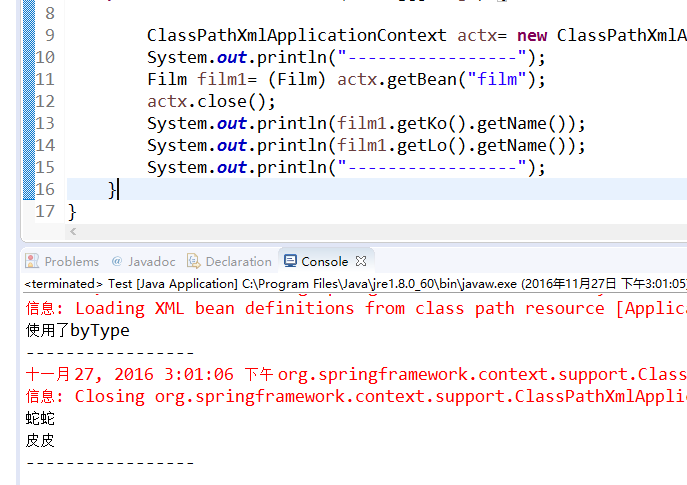Click the Loading XML bean definitions log line
The width and height of the screenshot is (687, 485).
coord(356,308)
